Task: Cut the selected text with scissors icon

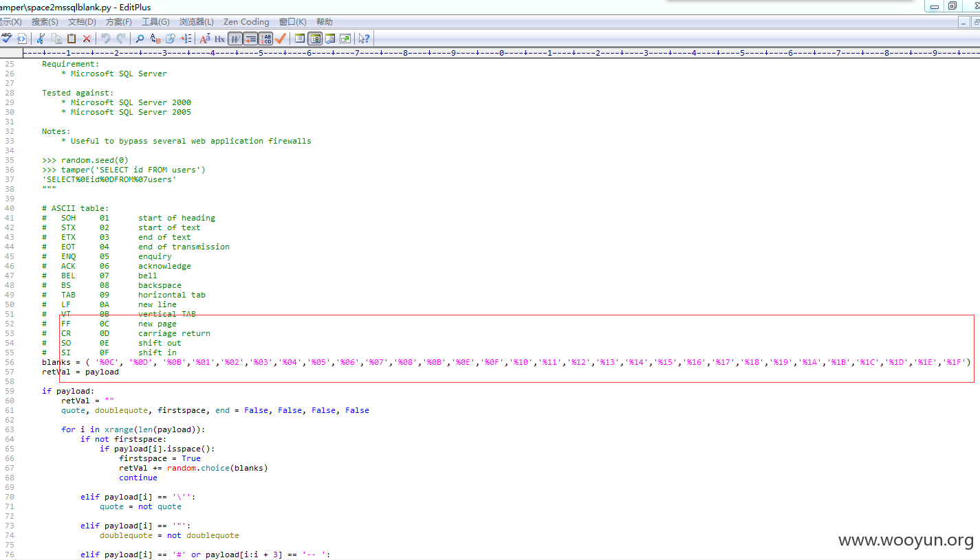Action: [41, 38]
